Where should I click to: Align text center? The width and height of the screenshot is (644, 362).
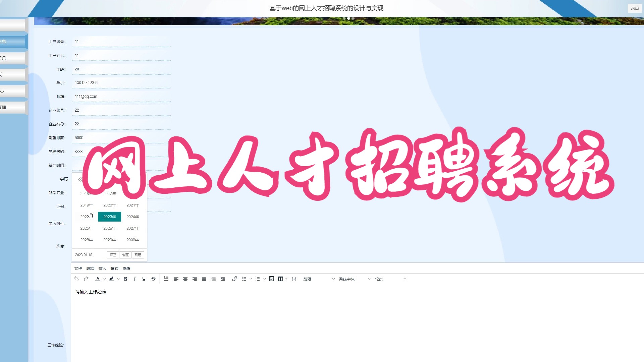tap(185, 279)
